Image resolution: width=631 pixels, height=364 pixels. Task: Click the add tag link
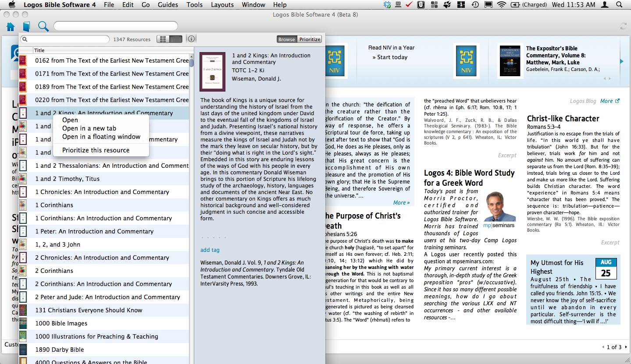click(210, 250)
